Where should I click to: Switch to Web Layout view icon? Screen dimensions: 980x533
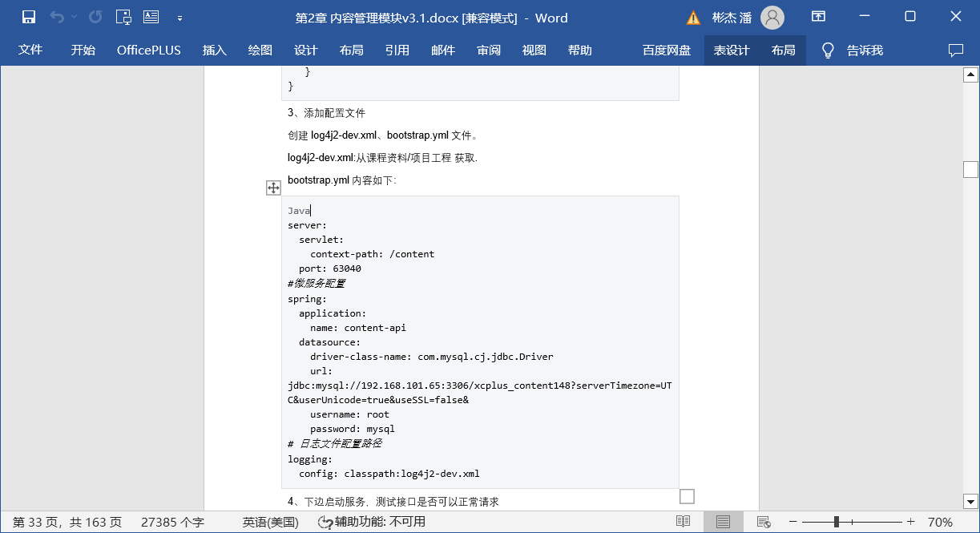(x=764, y=522)
